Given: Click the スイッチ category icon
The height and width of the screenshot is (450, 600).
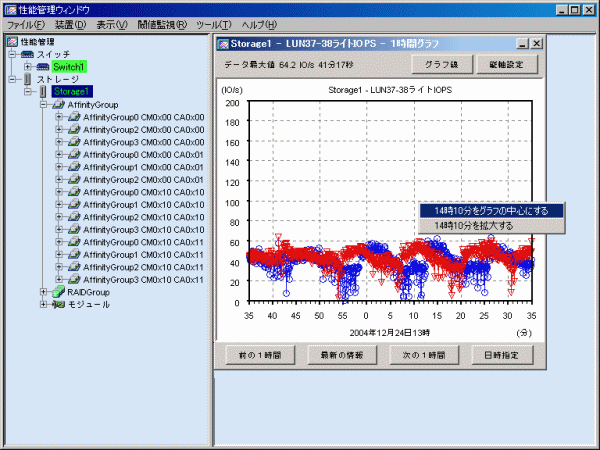Looking at the screenshot, I should click(27, 54).
